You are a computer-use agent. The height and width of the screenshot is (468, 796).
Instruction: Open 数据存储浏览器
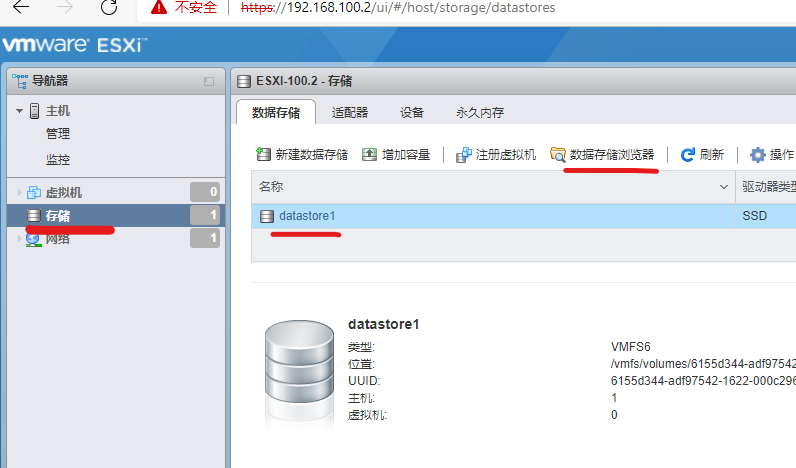coord(612,154)
